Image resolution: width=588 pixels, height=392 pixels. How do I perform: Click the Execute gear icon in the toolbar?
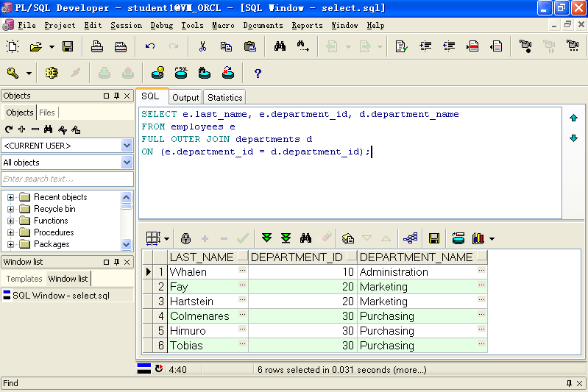[x=52, y=73]
